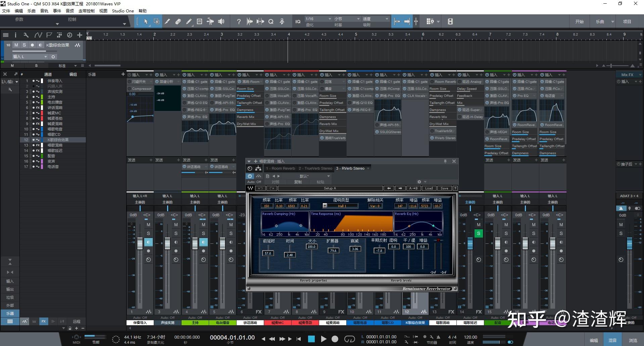644x346 pixels.
Task: Click the Load button in RVerb
Action: 429,188
